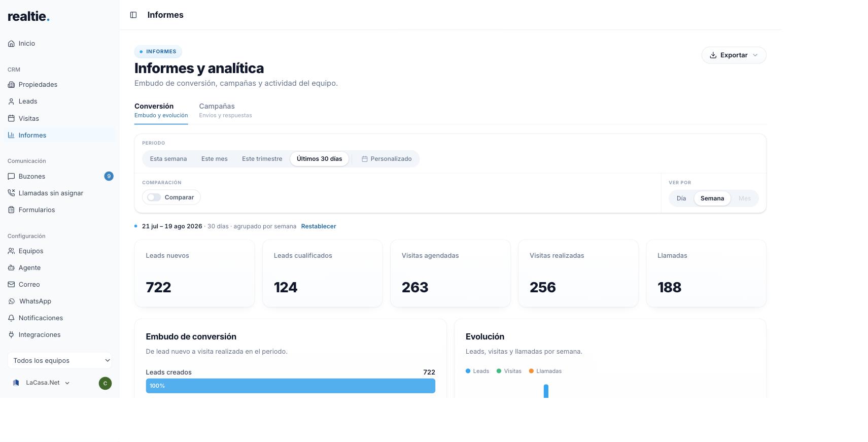
Task: Switch to the Conversión tab
Action: tap(161, 111)
